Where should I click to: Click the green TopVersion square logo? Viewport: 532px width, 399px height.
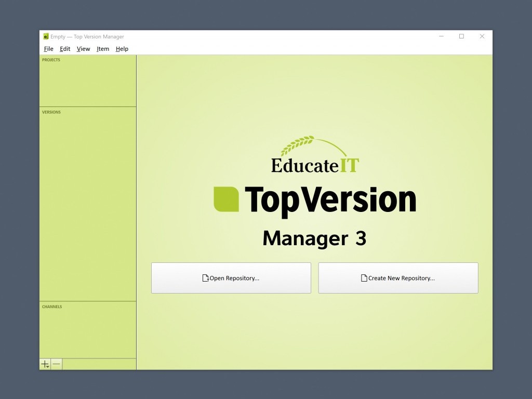coord(226,199)
